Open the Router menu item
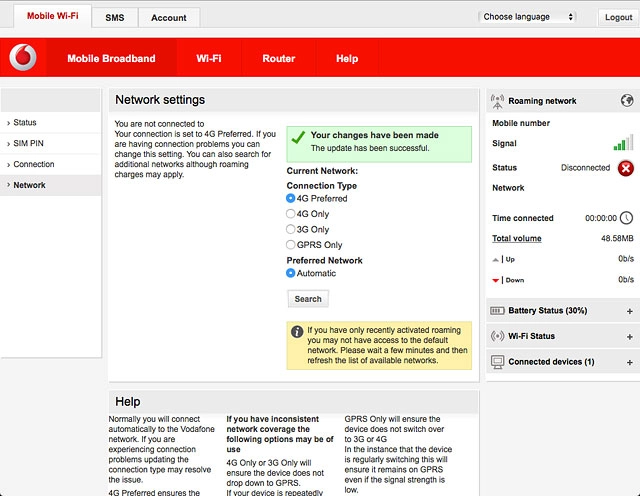 pos(279,59)
